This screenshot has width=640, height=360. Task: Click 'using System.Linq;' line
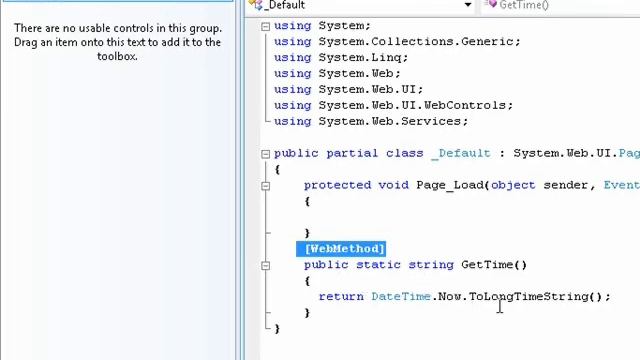point(341,58)
